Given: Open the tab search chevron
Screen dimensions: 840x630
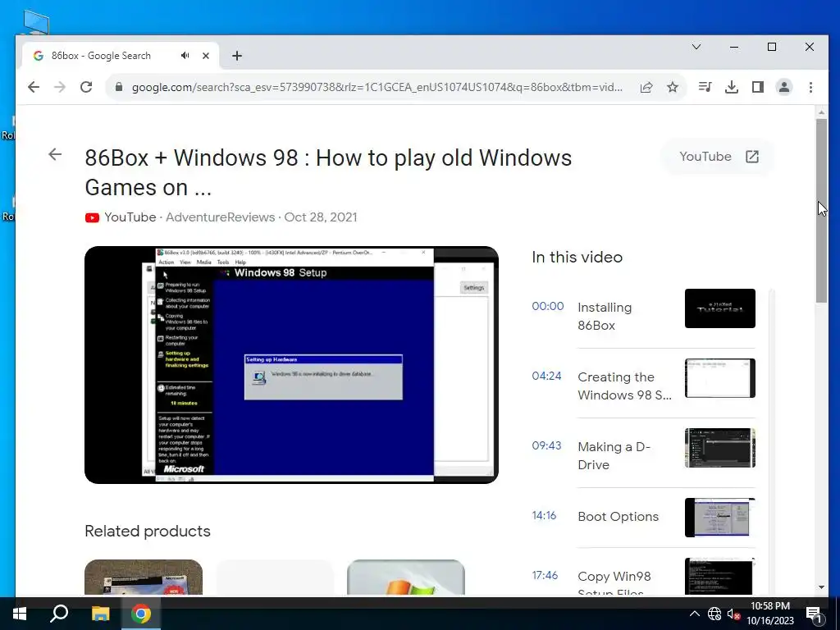Looking at the screenshot, I should (696, 47).
